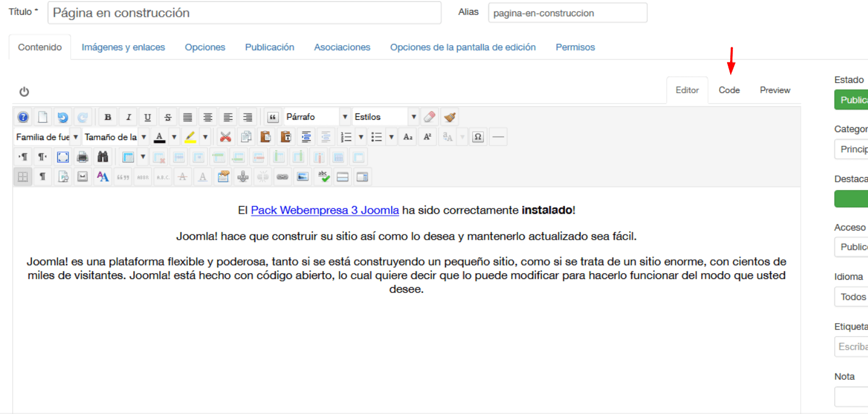Screen dimensions: 868x414
Task: Expand the highlight color picker arrow
Action: pyautogui.click(x=205, y=137)
